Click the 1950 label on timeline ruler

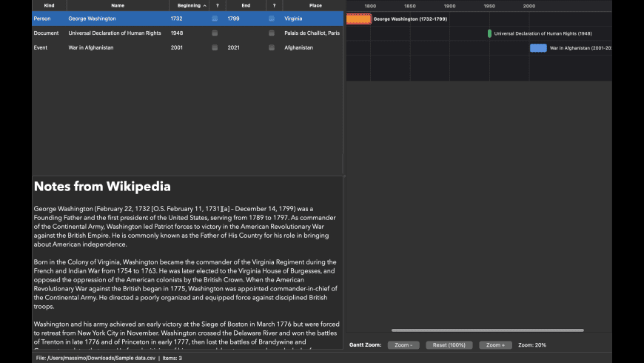coord(489,6)
